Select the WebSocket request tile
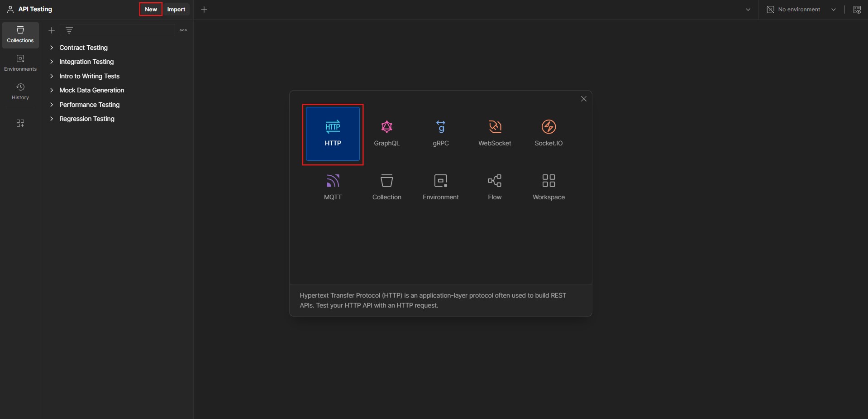The width and height of the screenshot is (868, 419). [x=495, y=134]
